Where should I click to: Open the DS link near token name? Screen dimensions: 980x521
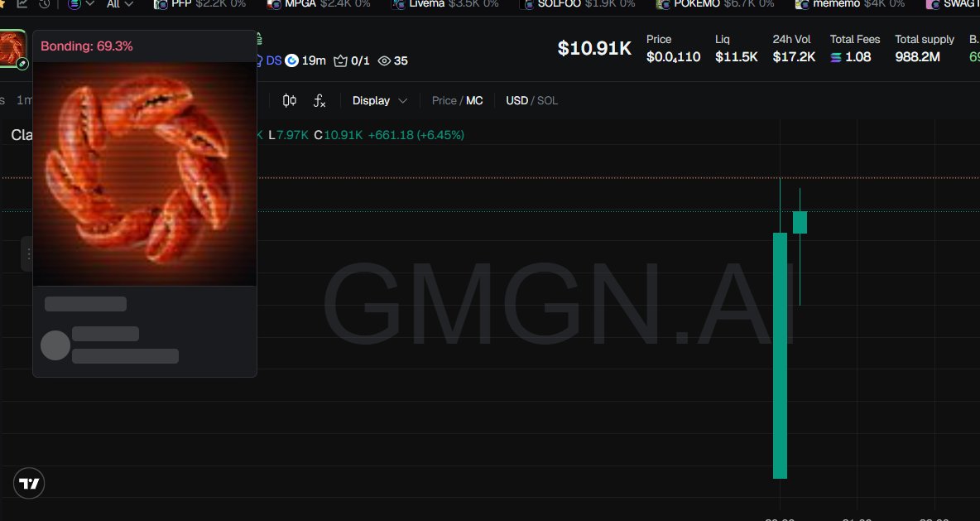click(x=273, y=60)
